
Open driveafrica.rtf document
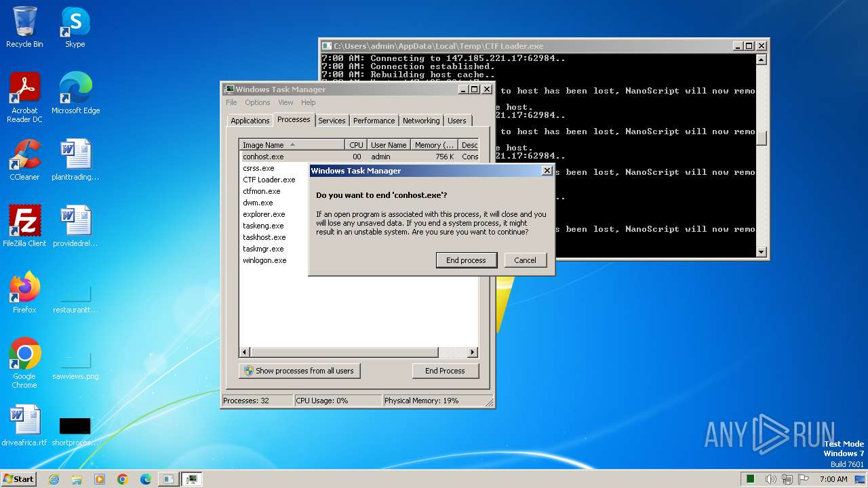[24, 426]
